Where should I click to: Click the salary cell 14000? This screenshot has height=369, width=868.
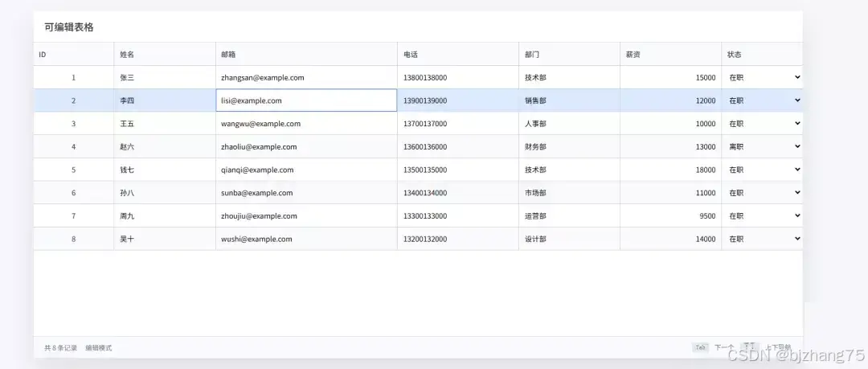(x=670, y=239)
